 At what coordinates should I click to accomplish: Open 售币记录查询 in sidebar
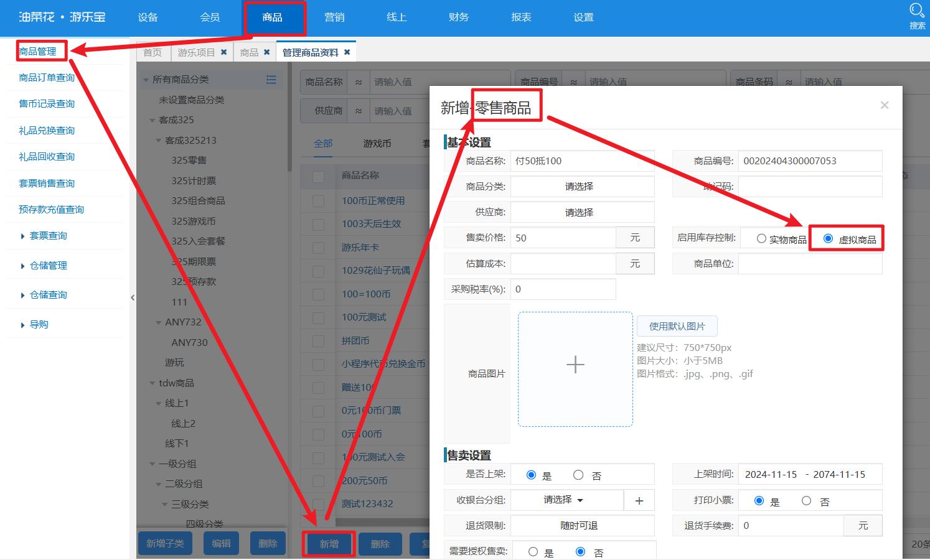tap(47, 104)
